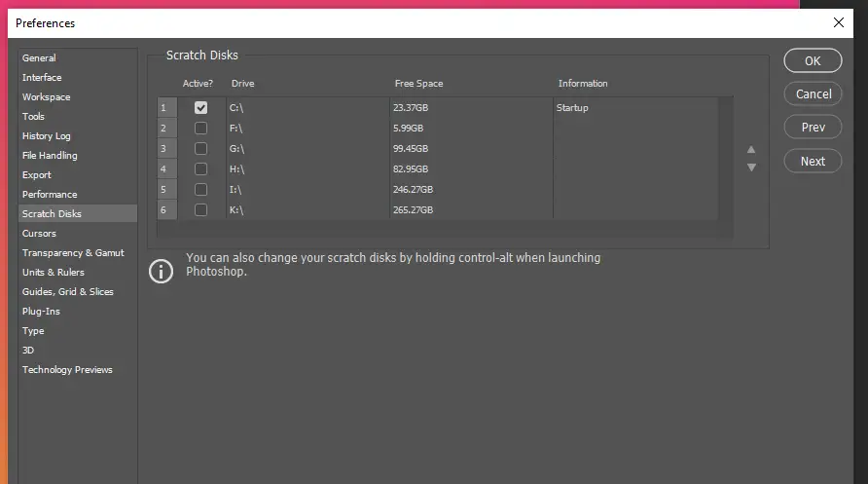868x484 pixels.
Task: Click the K:\ drive name
Action: 236,210
